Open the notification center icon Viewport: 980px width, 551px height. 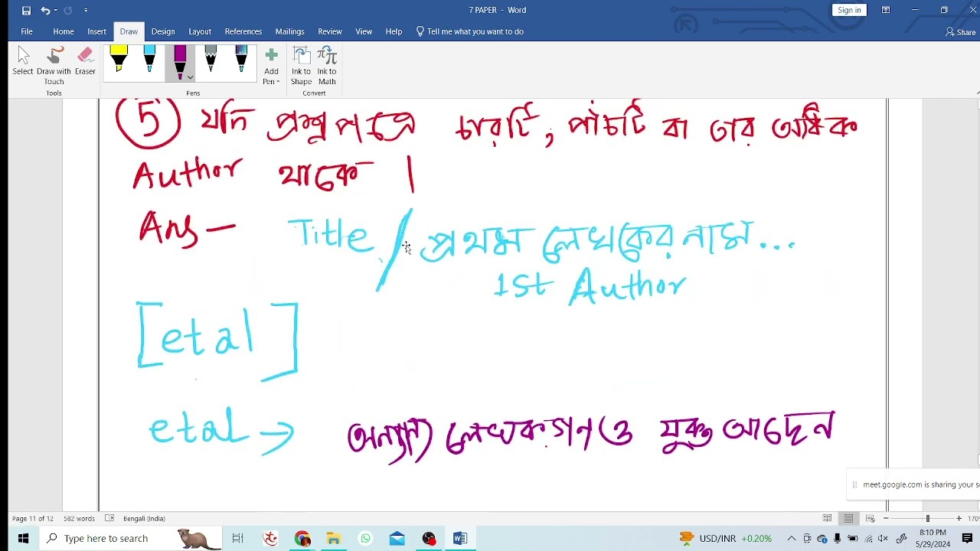[x=967, y=538]
